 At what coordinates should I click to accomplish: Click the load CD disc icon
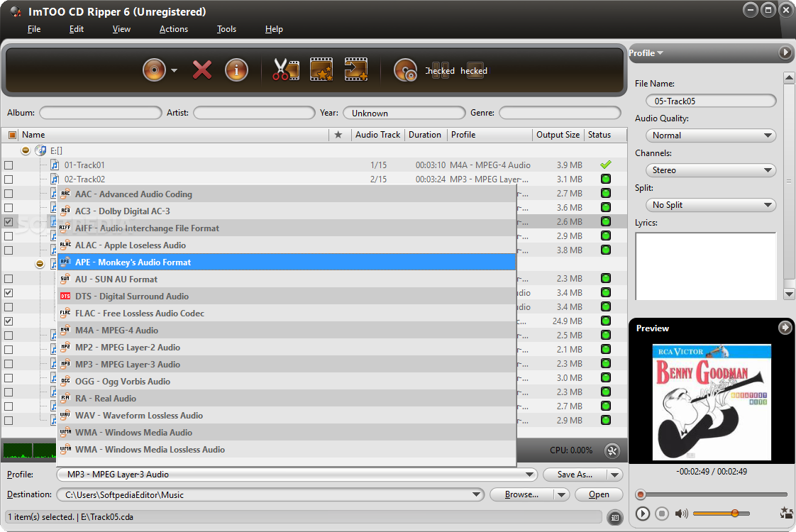click(155, 70)
